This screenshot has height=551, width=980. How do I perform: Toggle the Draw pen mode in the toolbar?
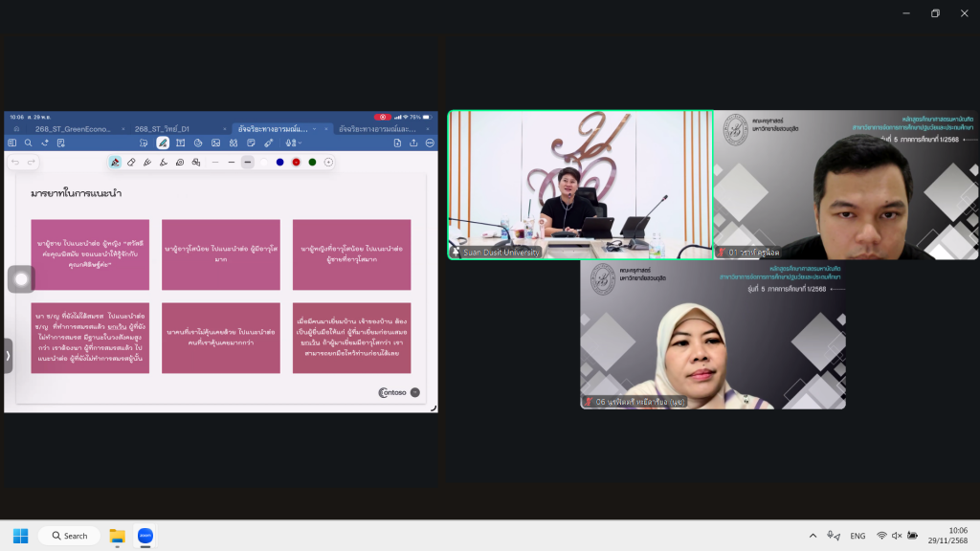click(163, 143)
